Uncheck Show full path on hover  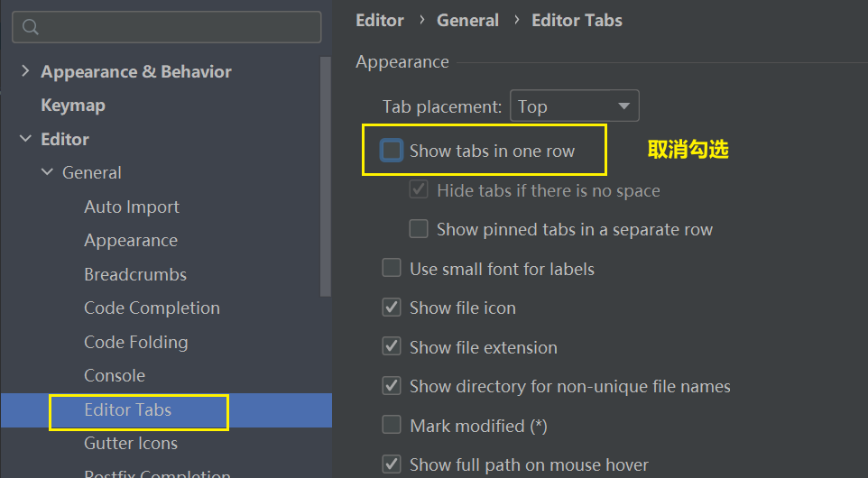click(x=392, y=464)
